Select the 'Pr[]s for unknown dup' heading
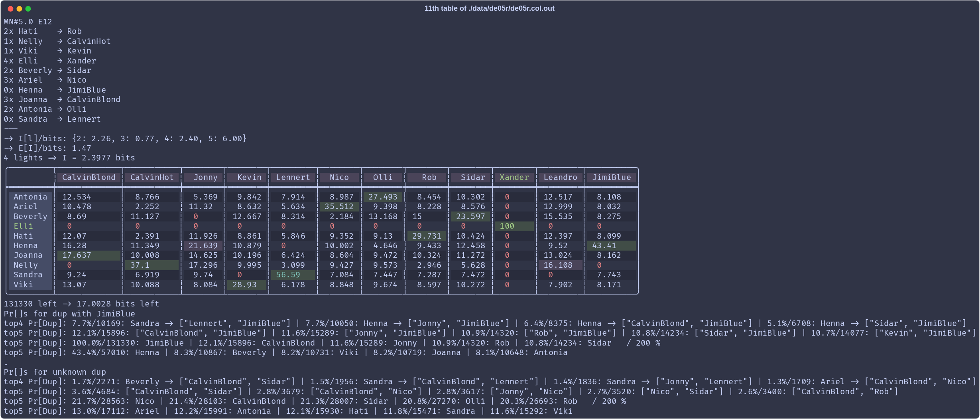 (55, 372)
